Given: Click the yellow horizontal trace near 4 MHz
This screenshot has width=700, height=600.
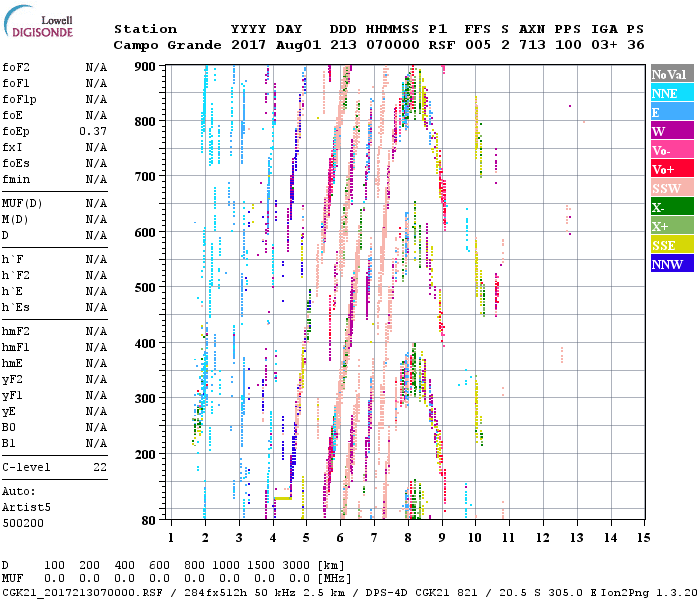Looking at the screenshot, I should click(283, 498).
